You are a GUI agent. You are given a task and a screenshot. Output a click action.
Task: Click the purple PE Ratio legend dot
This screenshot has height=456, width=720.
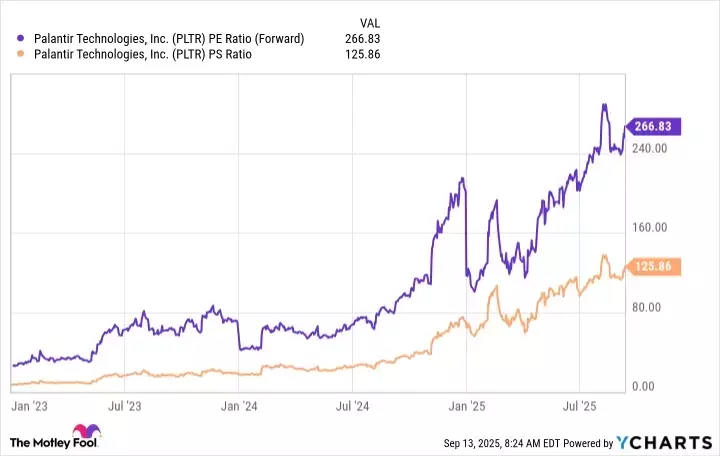click(22, 38)
